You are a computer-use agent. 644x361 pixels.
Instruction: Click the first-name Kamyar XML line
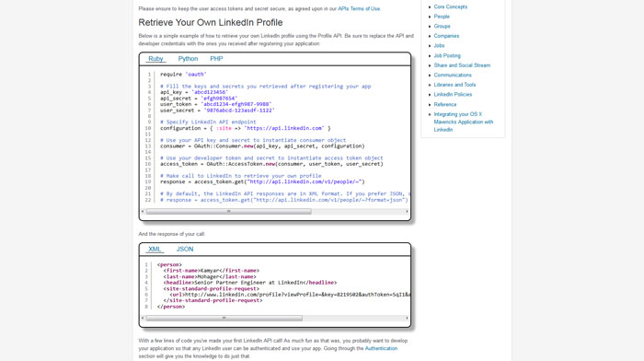click(211, 271)
